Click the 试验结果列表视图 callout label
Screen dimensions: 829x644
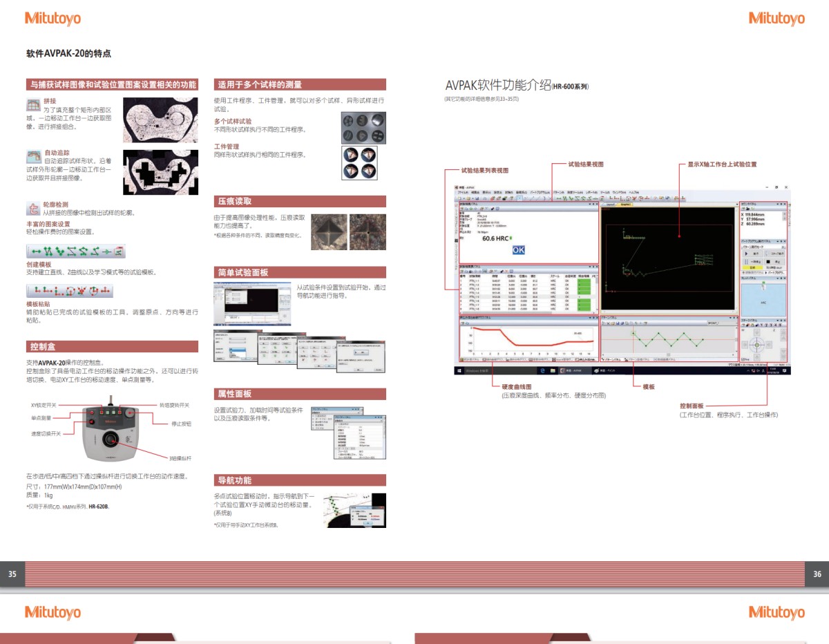[484, 169]
